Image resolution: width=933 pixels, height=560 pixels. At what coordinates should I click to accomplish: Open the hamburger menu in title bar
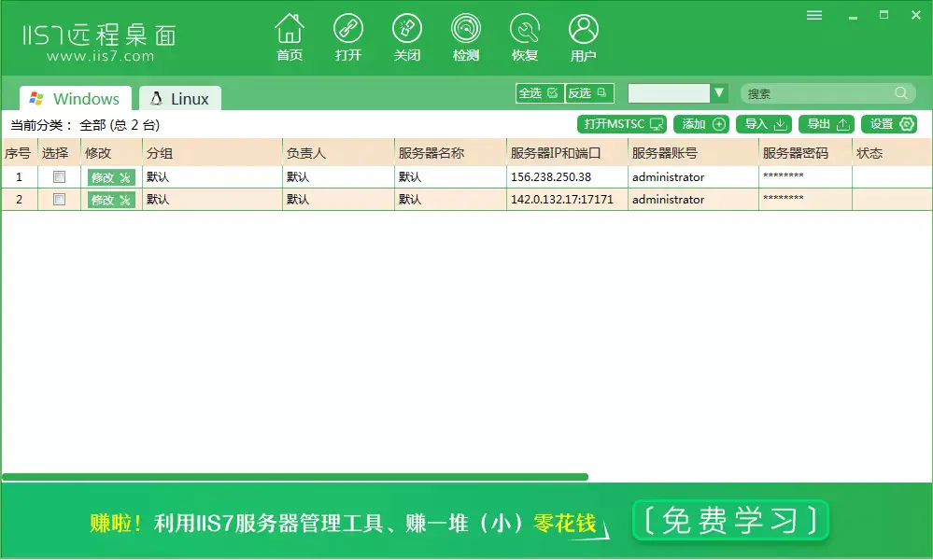click(x=814, y=16)
